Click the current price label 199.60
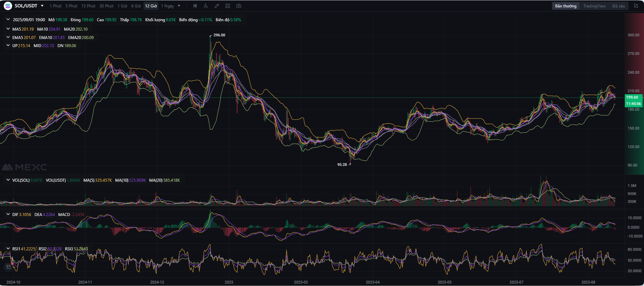 tap(632, 97)
